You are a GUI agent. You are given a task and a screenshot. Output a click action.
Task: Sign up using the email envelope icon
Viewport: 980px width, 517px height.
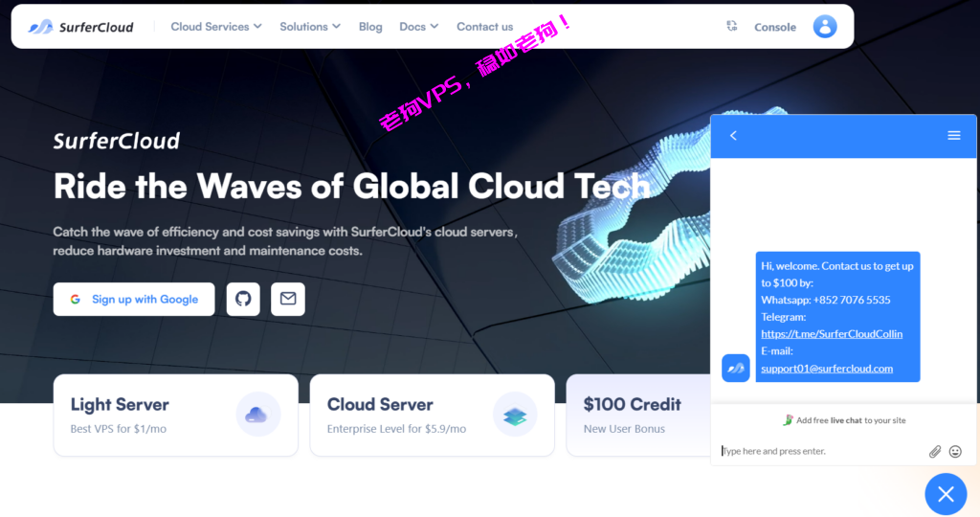pos(288,299)
